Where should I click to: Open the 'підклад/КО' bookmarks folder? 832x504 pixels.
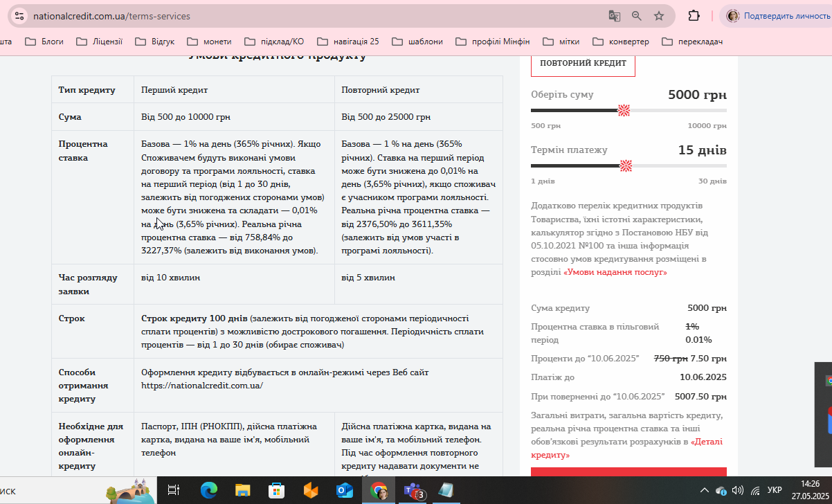(x=273, y=42)
